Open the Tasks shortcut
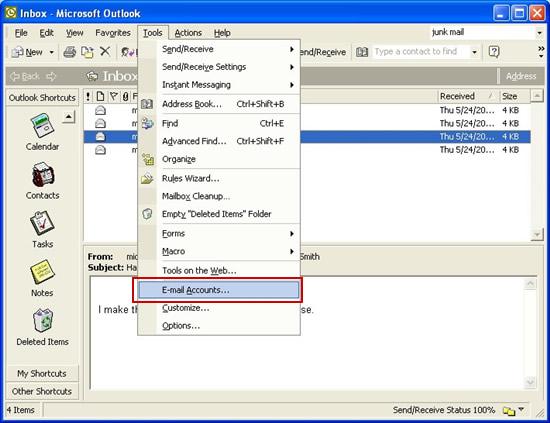550x423 pixels. pos(42,229)
